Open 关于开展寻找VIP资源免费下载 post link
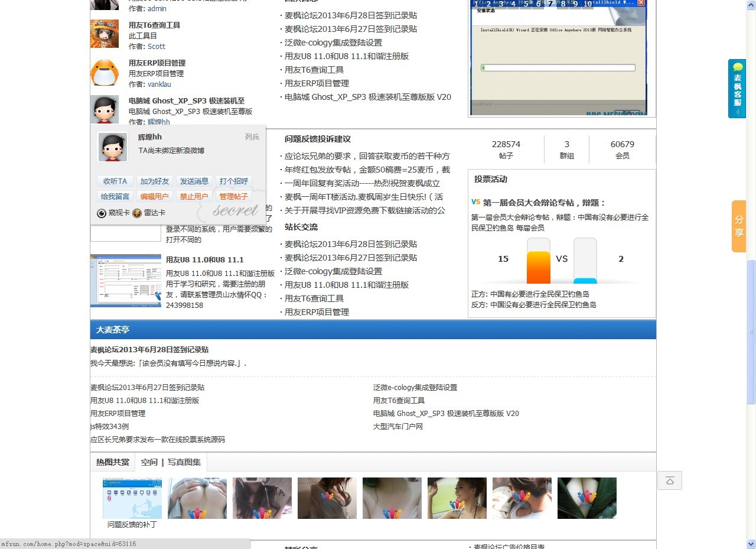 (x=365, y=211)
